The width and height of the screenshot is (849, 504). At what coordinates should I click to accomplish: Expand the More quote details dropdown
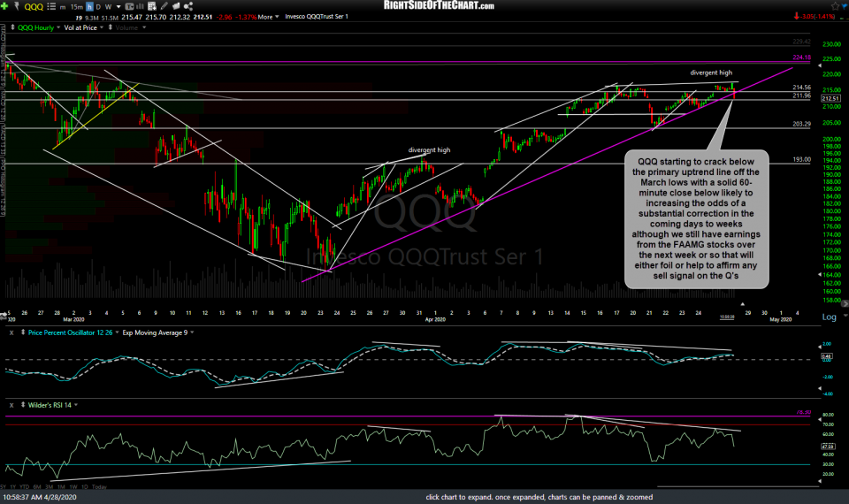pos(269,17)
